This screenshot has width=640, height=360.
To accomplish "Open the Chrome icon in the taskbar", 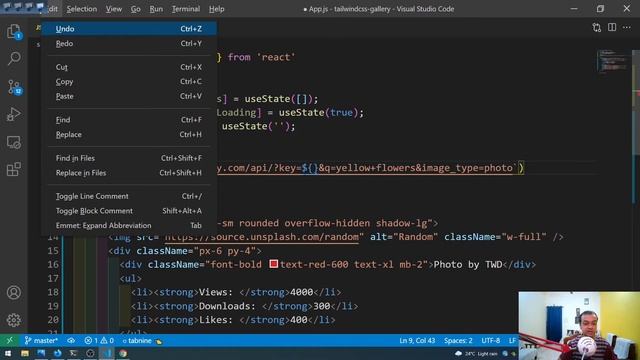I will [123, 353].
